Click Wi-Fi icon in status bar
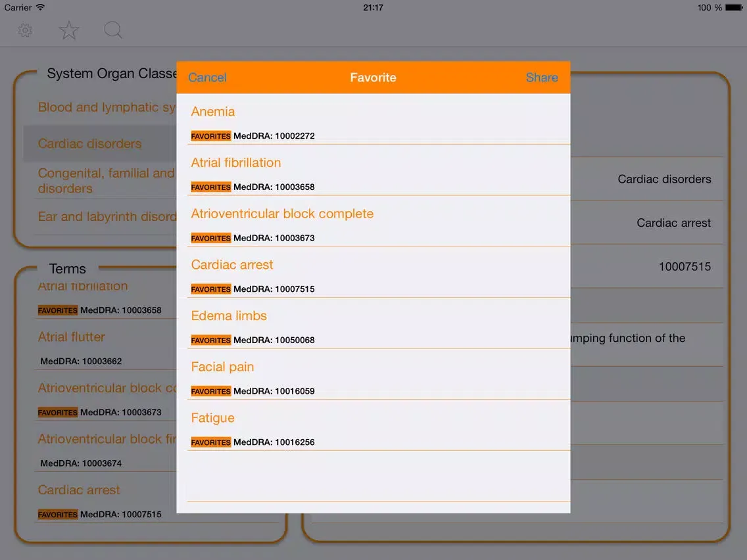 click(x=41, y=7)
